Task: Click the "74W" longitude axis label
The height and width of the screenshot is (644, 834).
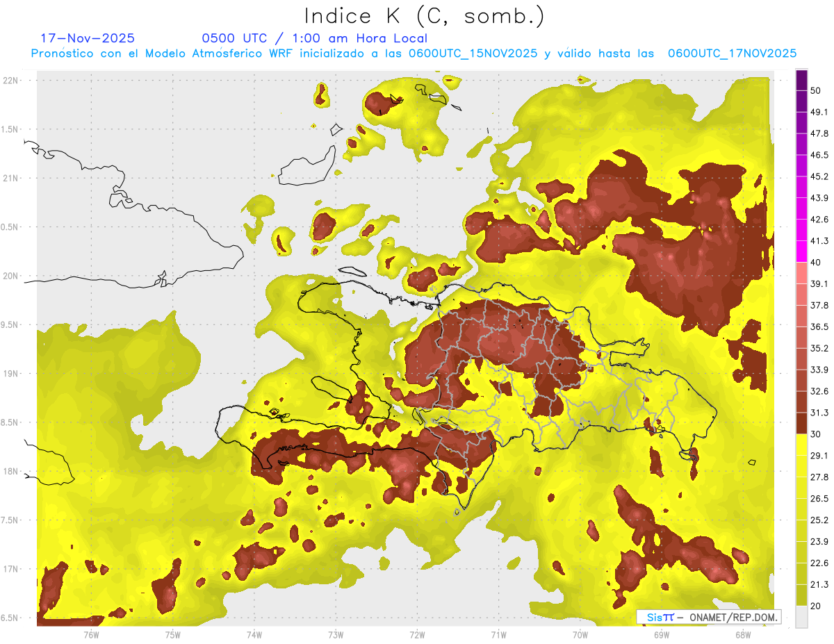Action: (254, 634)
